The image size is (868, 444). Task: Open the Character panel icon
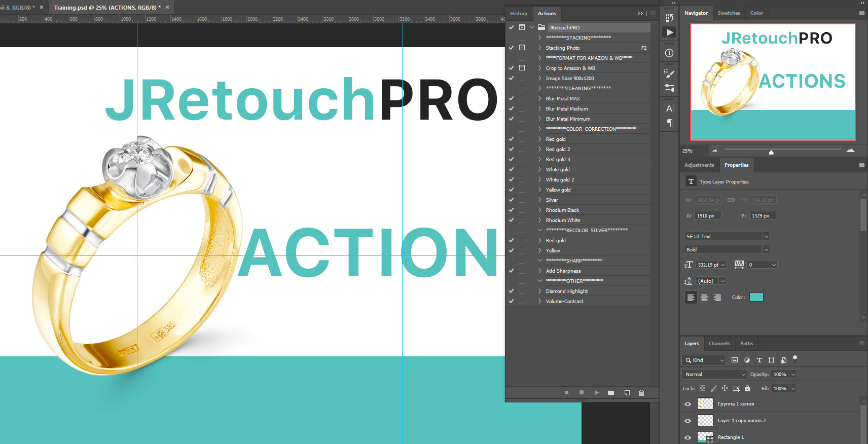click(x=669, y=108)
